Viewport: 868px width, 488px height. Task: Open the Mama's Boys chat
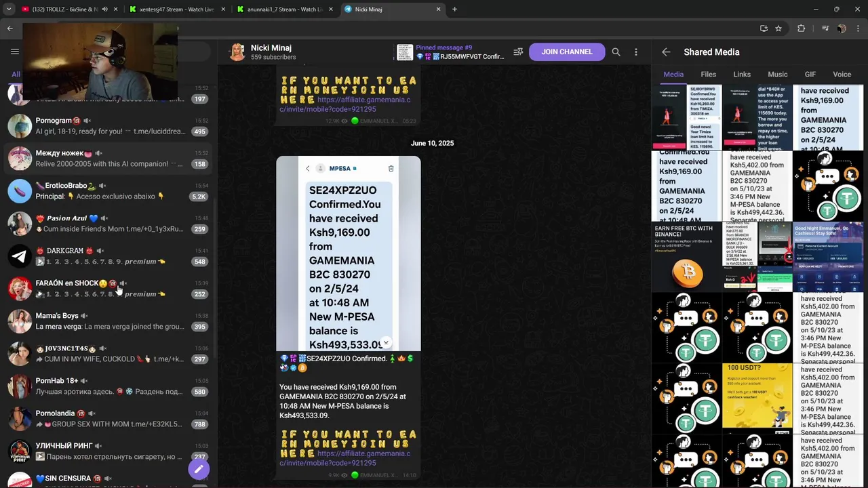pos(108,321)
